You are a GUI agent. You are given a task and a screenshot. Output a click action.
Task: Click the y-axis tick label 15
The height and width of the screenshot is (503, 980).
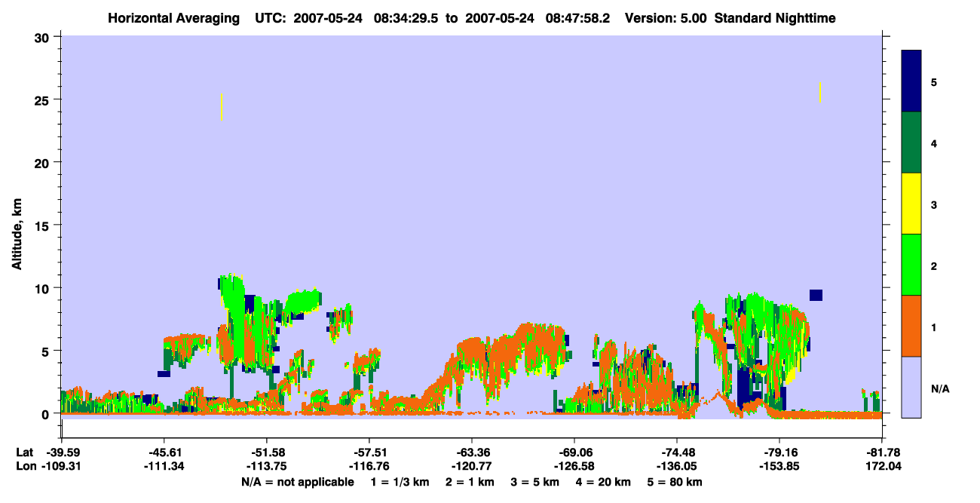44,225
